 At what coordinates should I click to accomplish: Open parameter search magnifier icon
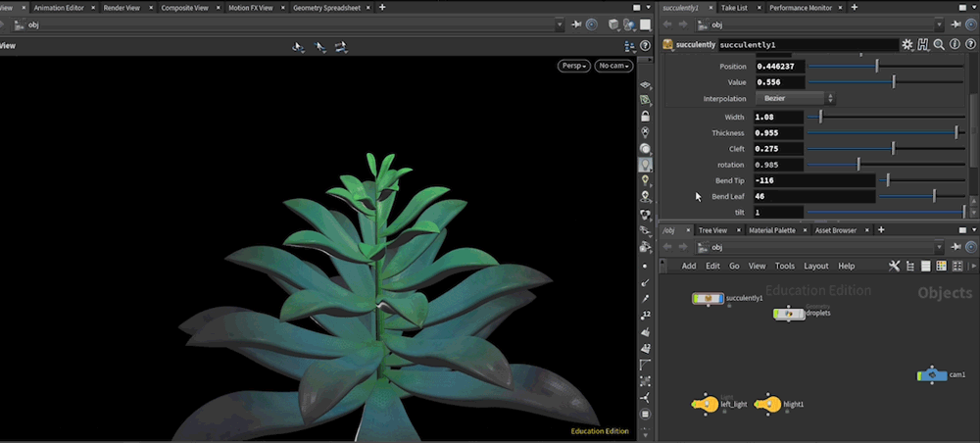click(939, 44)
